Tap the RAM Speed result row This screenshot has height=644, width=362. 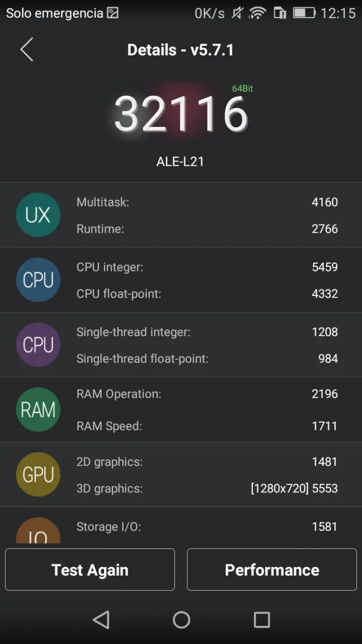[207, 426]
